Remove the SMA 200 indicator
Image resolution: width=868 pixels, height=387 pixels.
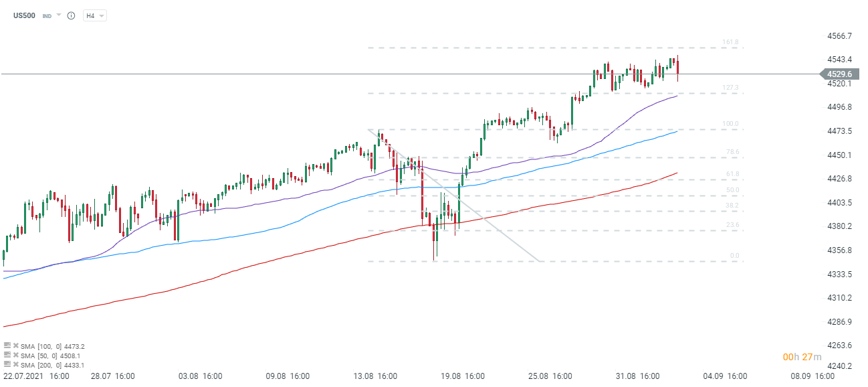(15, 365)
